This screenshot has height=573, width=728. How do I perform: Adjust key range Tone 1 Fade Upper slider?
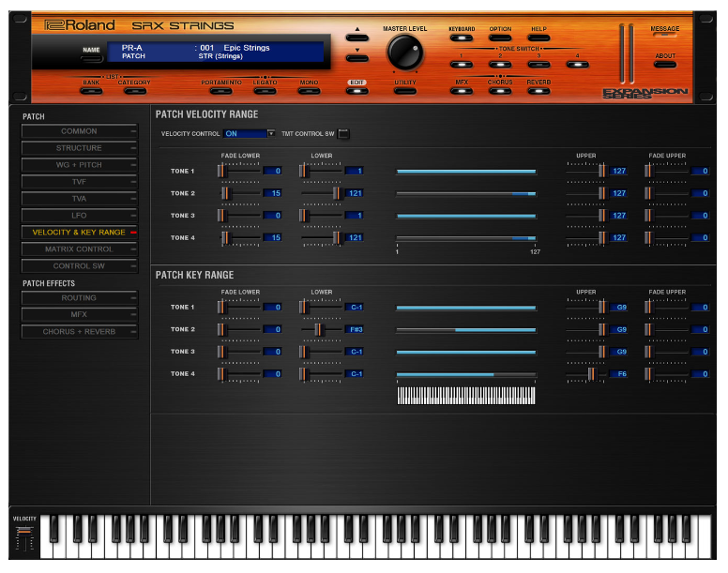coord(649,308)
